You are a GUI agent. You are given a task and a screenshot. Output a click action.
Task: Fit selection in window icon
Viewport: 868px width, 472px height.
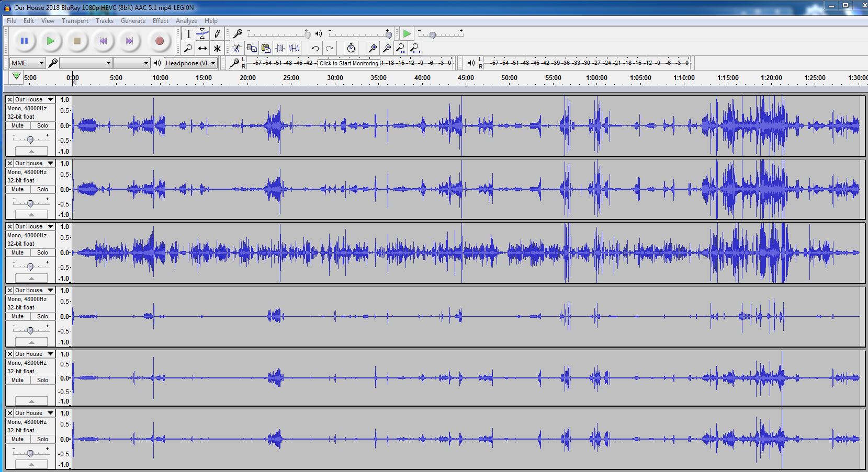(x=401, y=48)
